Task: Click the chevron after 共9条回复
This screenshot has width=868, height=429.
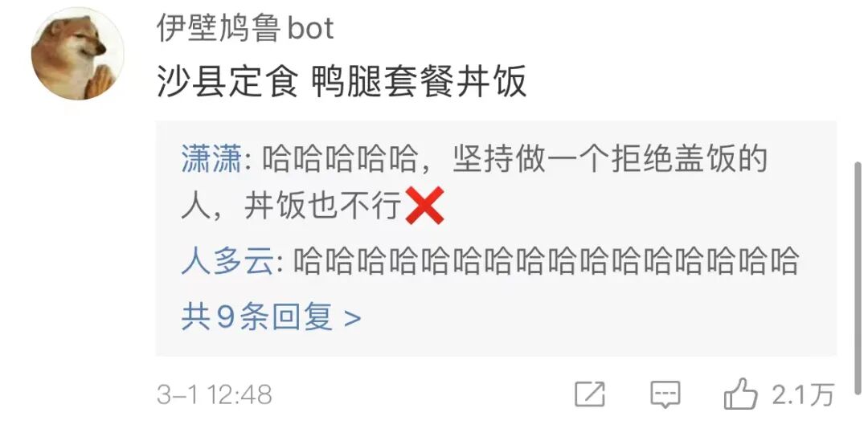Action: [x=353, y=318]
